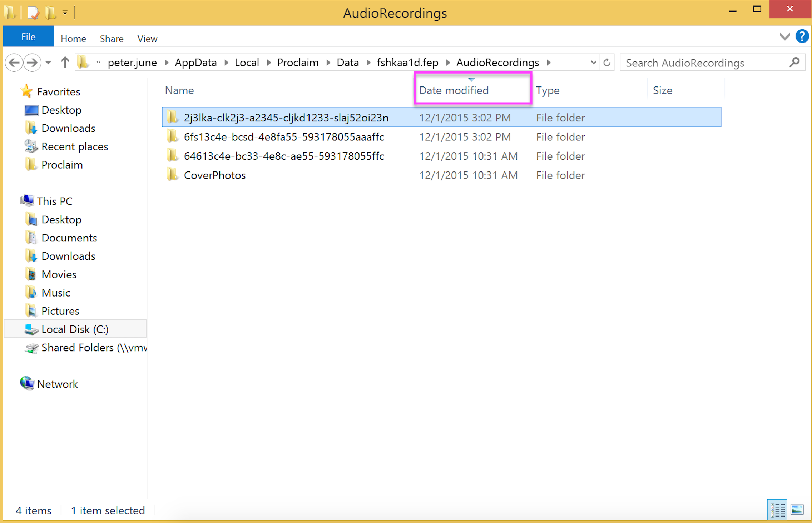The image size is (812, 523).
Task: Click the search magnifier icon
Action: (x=794, y=63)
